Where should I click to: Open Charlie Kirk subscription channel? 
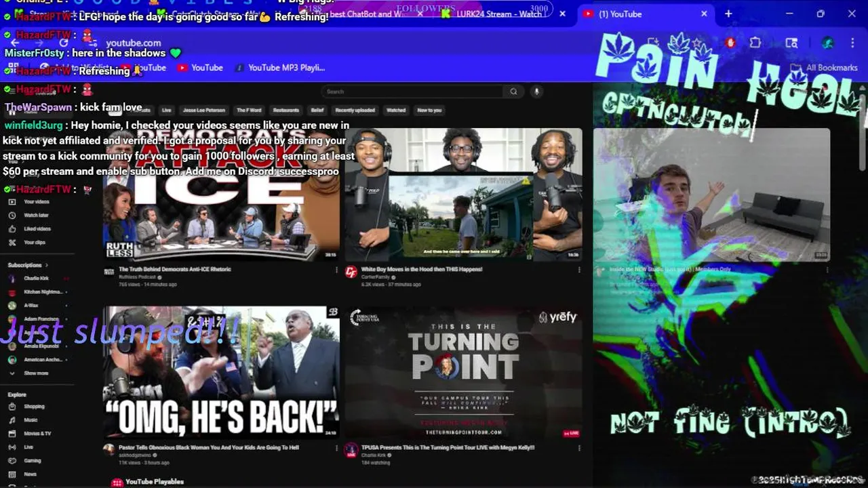tap(35, 279)
